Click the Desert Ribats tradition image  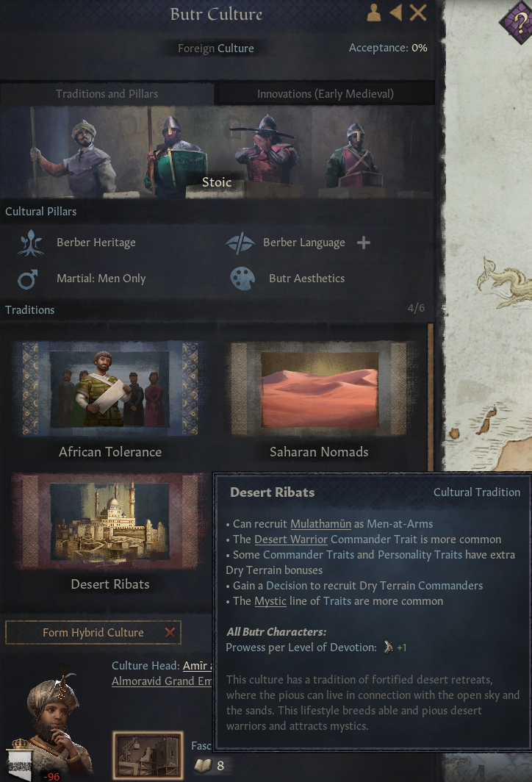point(109,520)
